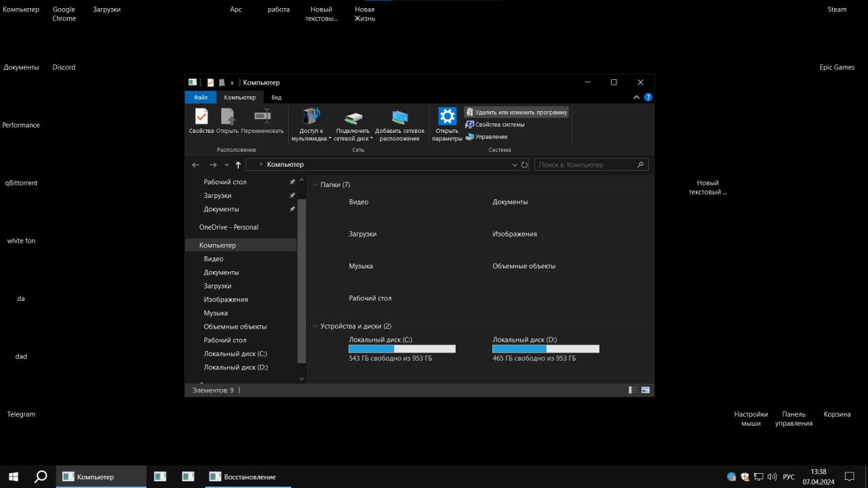
Task: Click the quick access New folder icon
Action: point(221,83)
